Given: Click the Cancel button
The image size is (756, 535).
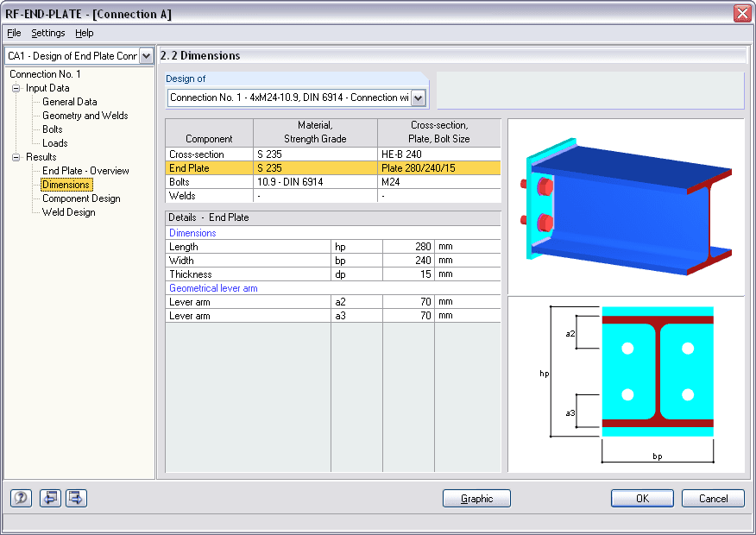Looking at the screenshot, I should pyautogui.click(x=713, y=499).
